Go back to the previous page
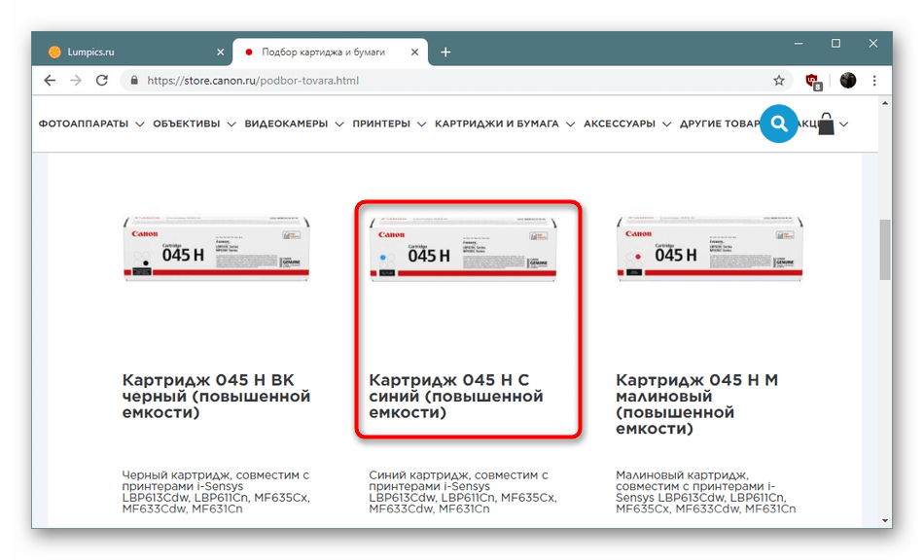924x560 pixels. pos(50,81)
